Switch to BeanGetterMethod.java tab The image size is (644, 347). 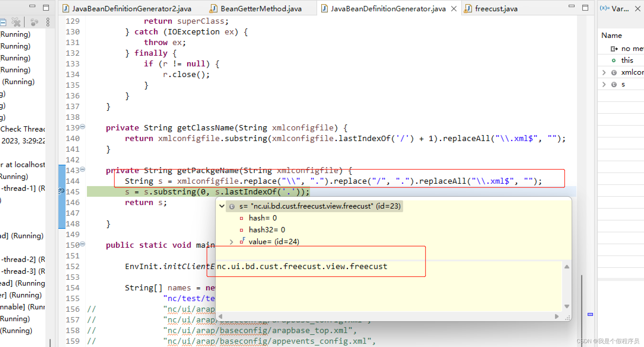261,9
